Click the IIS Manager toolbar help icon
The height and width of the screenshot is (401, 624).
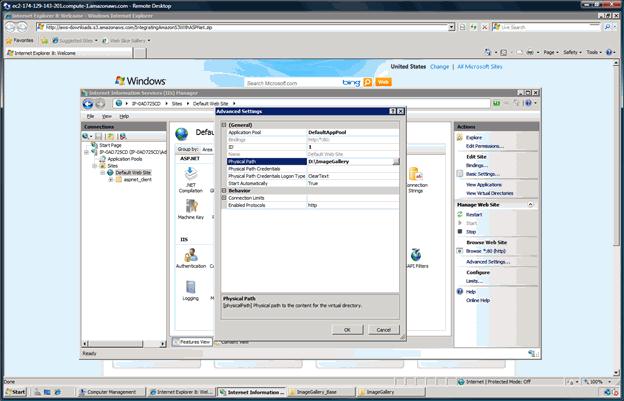point(530,103)
